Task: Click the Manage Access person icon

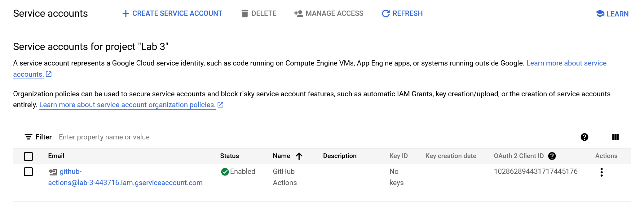Action: 298,14
